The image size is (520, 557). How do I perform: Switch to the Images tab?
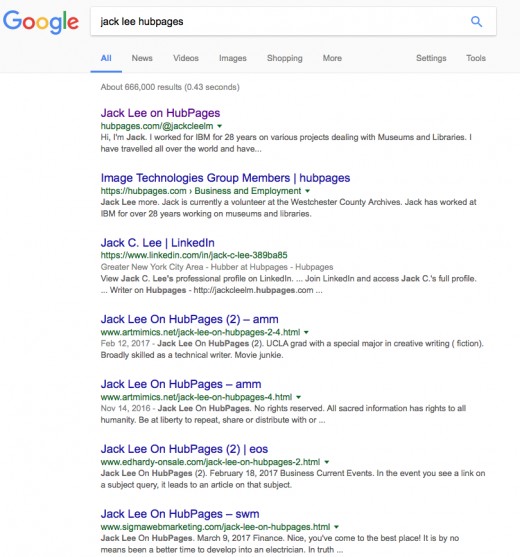click(233, 58)
